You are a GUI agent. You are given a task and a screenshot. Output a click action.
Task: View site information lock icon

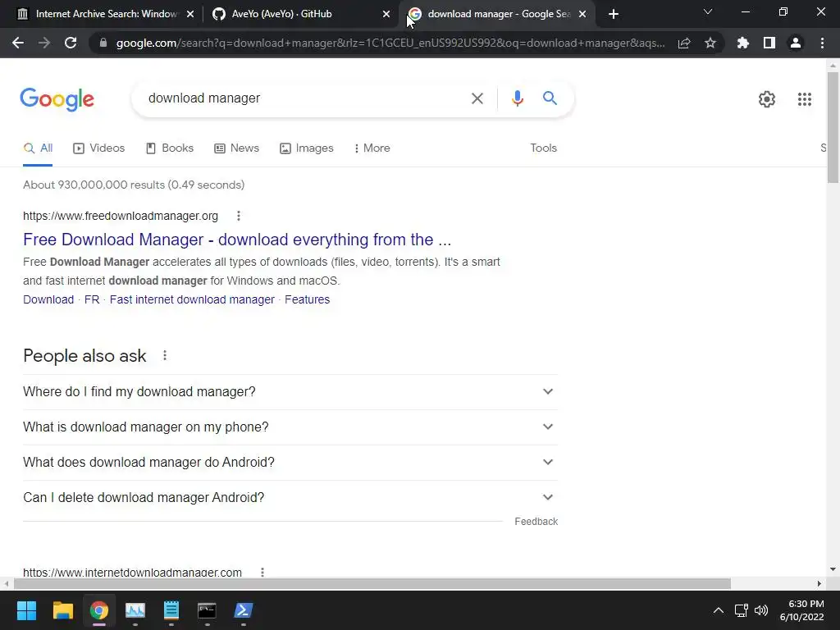tap(103, 43)
